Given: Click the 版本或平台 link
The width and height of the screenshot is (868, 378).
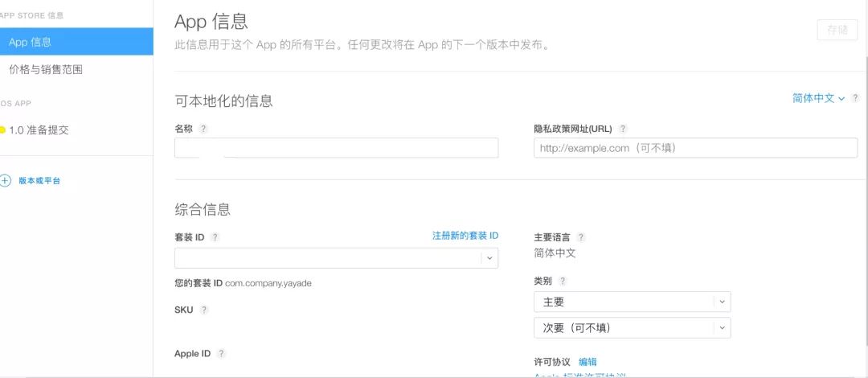Looking at the screenshot, I should [39, 181].
